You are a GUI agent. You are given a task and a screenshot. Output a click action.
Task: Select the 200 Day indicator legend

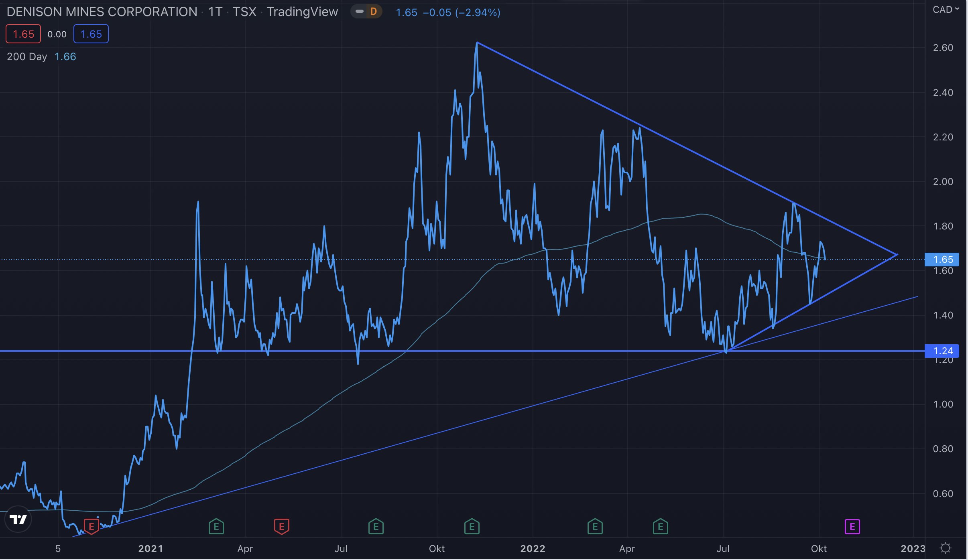click(x=27, y=57)
